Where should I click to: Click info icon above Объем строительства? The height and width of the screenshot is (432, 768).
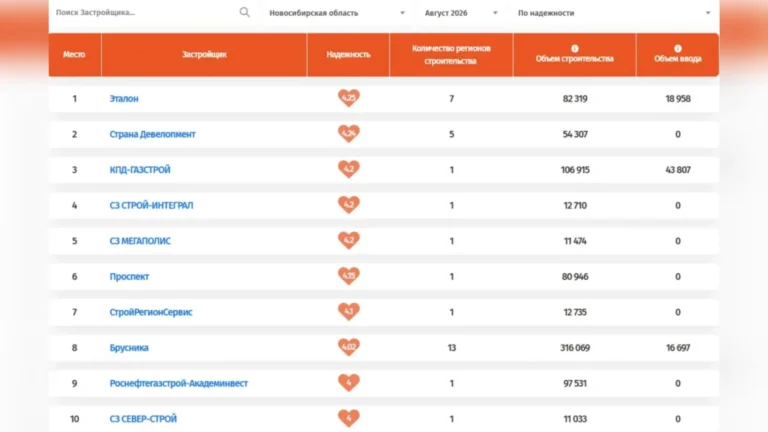click(x=575, y=48)
